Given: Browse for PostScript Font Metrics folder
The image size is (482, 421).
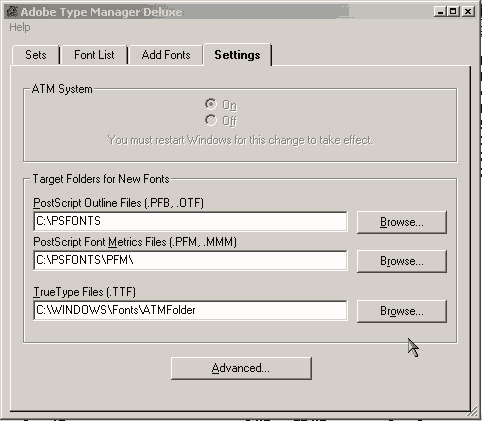Looking at the screenshot, I should point(402,261).
